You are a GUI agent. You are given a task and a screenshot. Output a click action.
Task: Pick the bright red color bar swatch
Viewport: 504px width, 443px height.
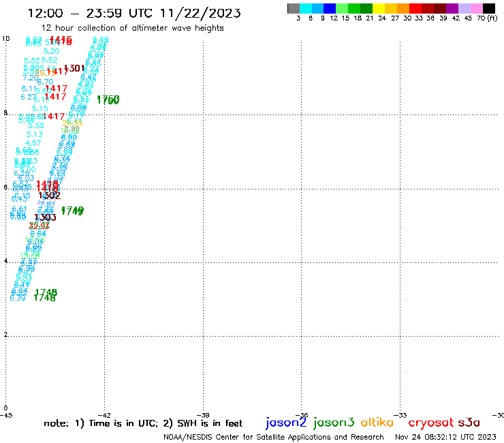click(x=415, y=8)
